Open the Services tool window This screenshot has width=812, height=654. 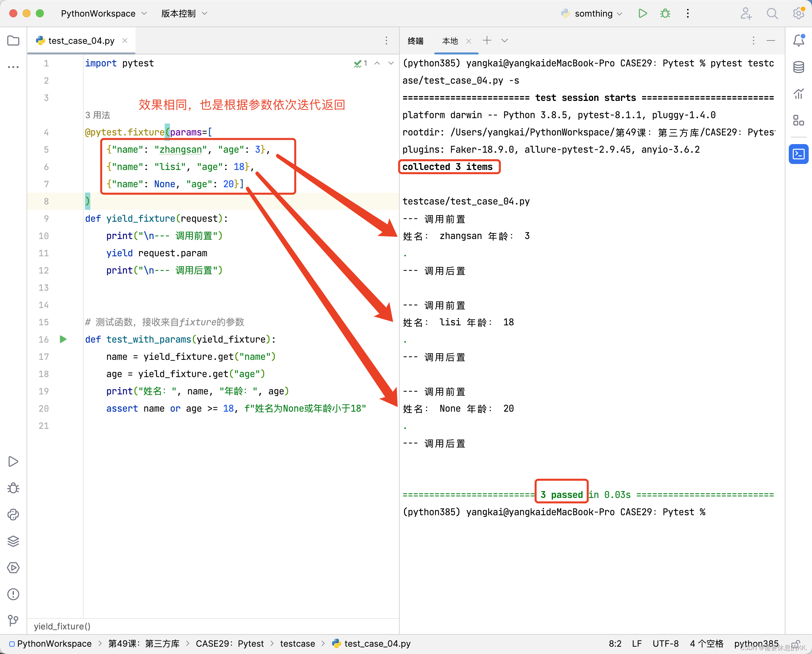point(14,568)
